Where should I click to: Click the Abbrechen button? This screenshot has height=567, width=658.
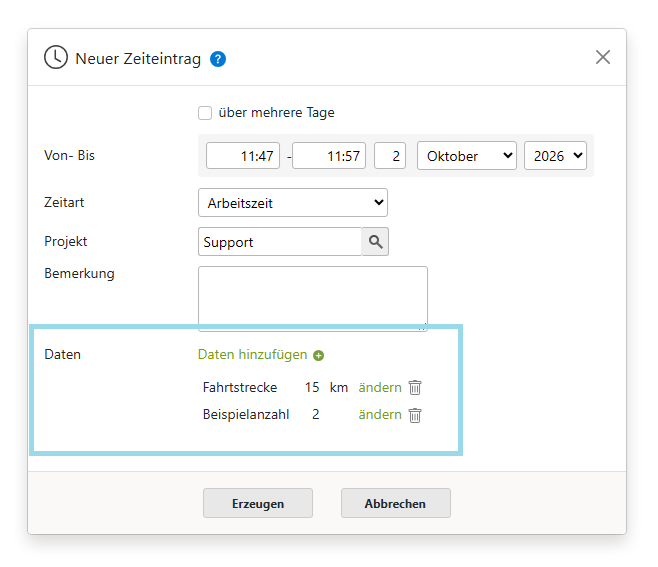pos(396,503)
